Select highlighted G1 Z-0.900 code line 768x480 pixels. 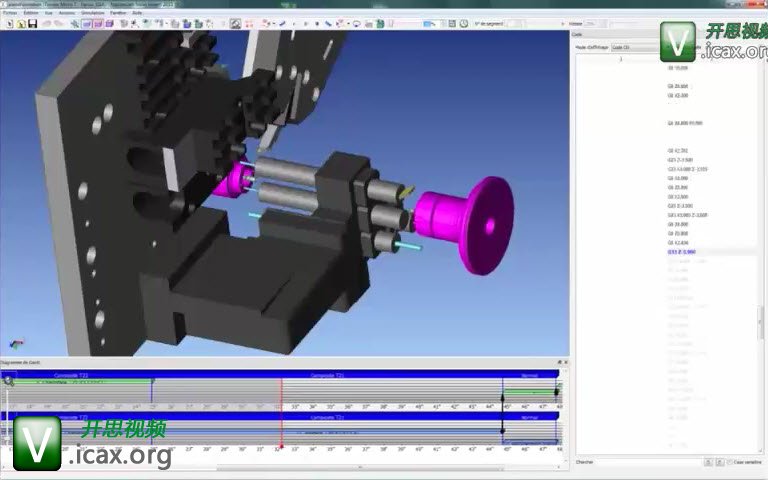point(681,252)
